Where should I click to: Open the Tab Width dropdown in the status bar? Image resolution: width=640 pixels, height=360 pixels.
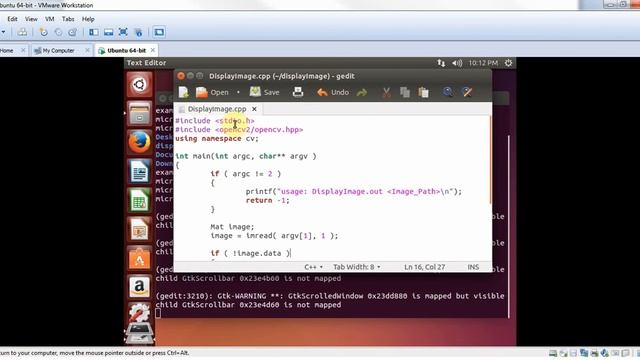[357, 267]
